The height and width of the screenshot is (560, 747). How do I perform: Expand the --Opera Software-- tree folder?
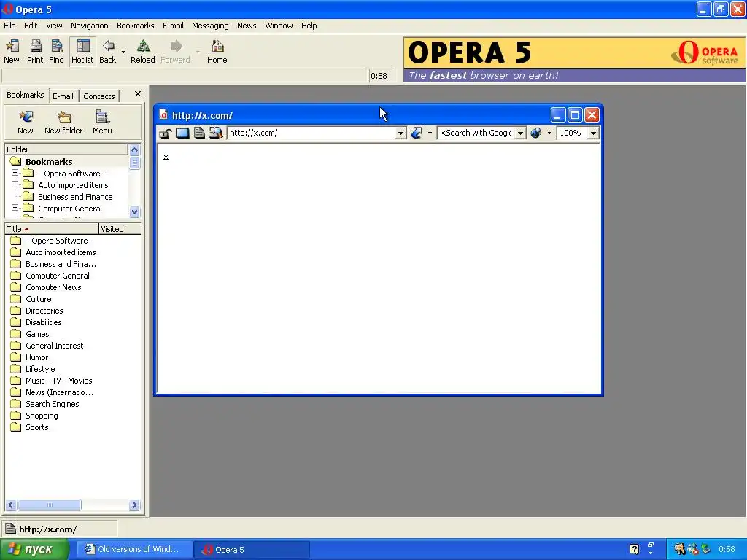[15, 172]
